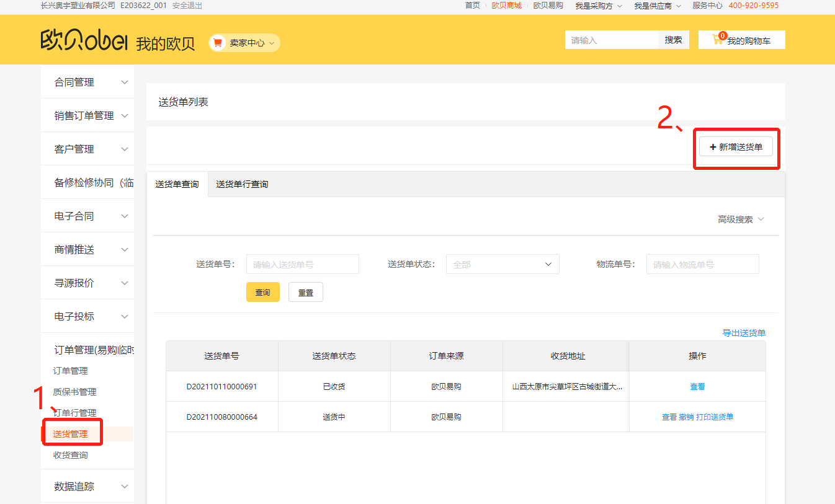The width and height of the screenshot is (835, 504).
Task: Click the 欧贝 obei logo
Action: pos(84,41)
